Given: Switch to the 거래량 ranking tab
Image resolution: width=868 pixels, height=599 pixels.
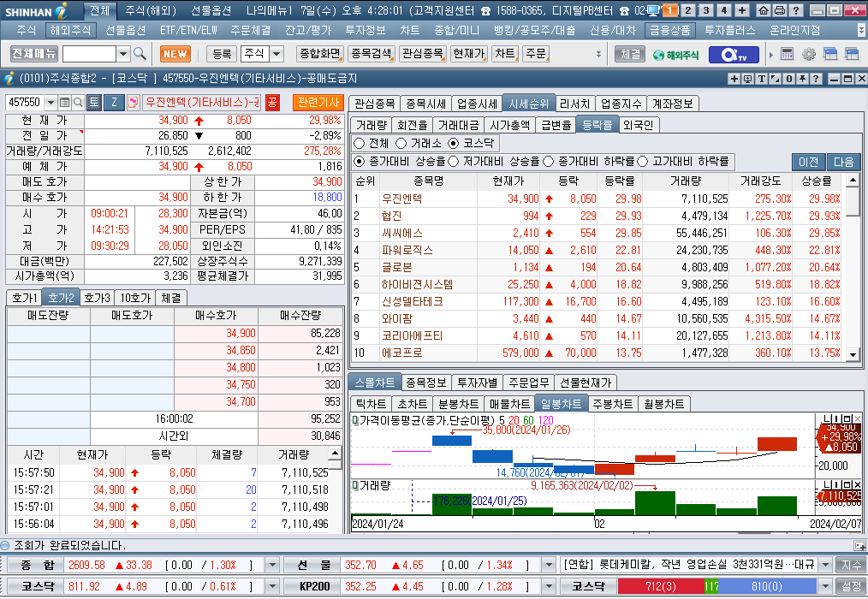Looking at the screenshot, I should tap(372, 125).
